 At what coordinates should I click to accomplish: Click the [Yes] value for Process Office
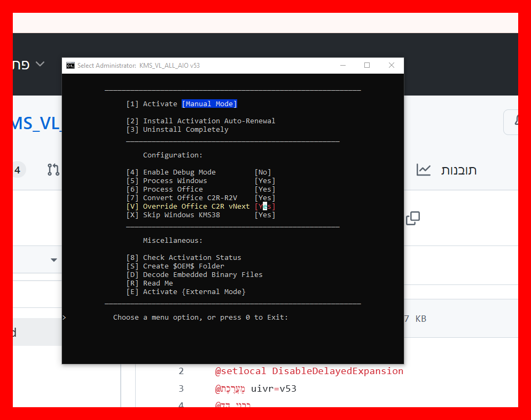[x=265, y=189]
